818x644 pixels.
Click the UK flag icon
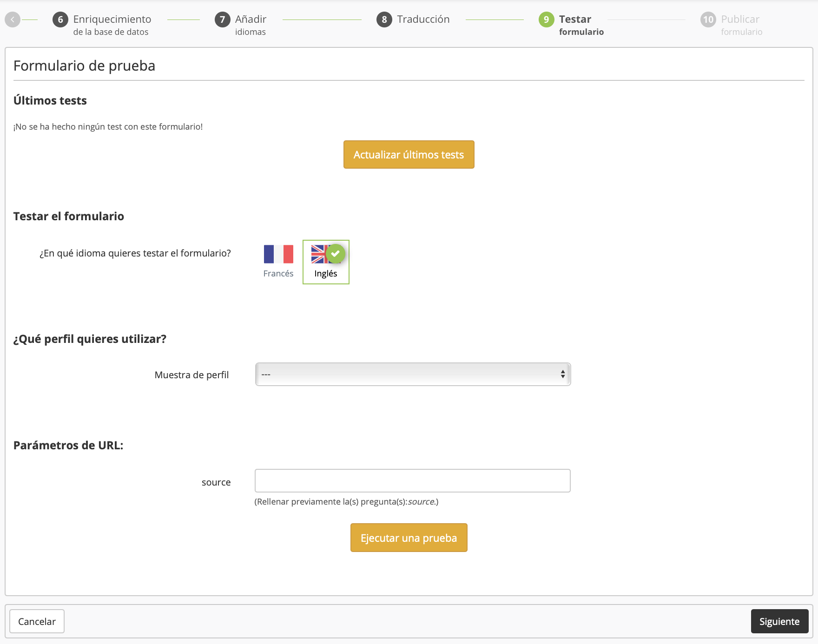coord(318,254)
